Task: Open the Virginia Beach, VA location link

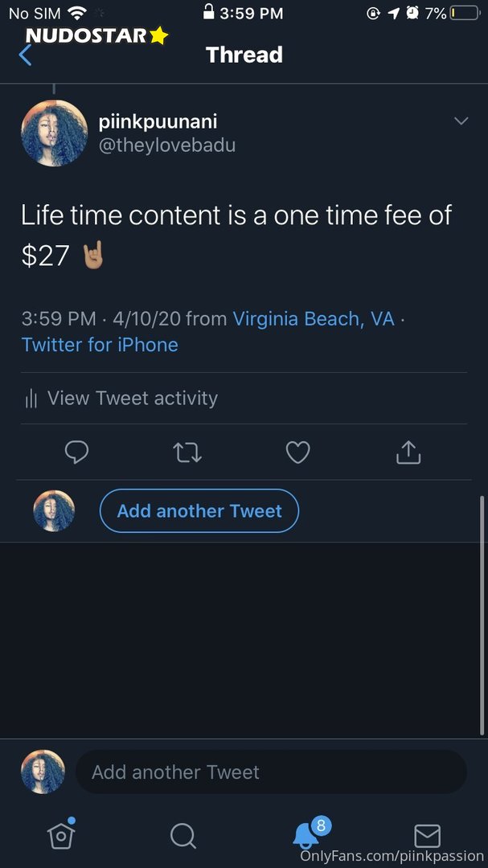Action: coord(314,319)
